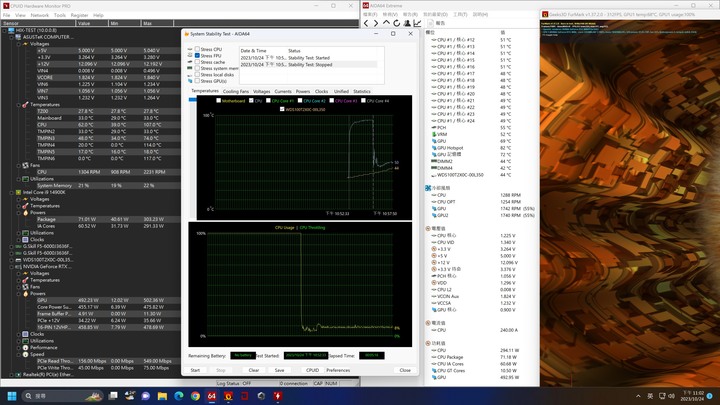
Task: Switch to FurMark via its taskbar icon
Action: (228, 396)
